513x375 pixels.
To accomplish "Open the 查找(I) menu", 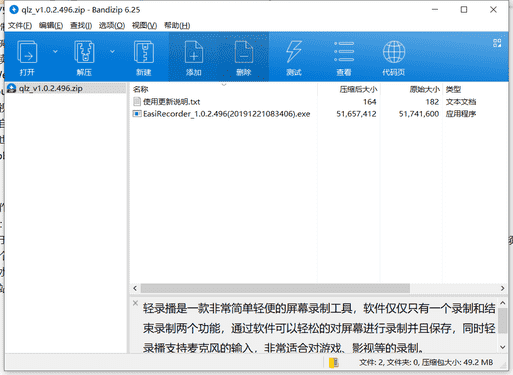I will tap(81, 26).
